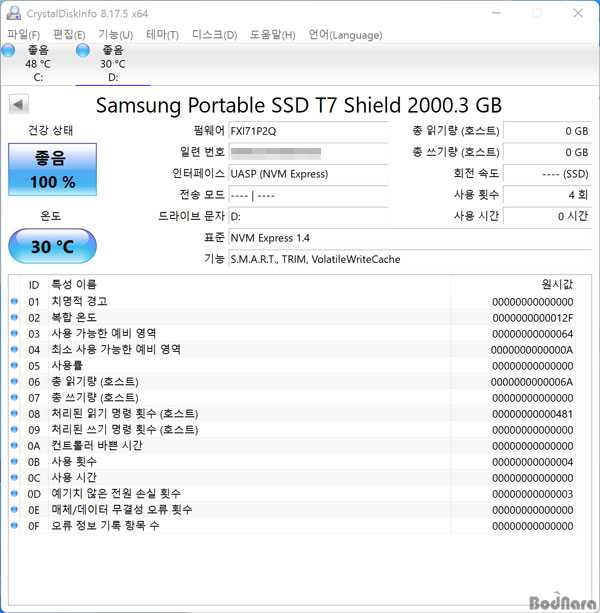This screenshot has height=613, width=600.
Task: Click status dot for 09 처리된 쓰기 명령 횟수
Action: click(14, 429)
